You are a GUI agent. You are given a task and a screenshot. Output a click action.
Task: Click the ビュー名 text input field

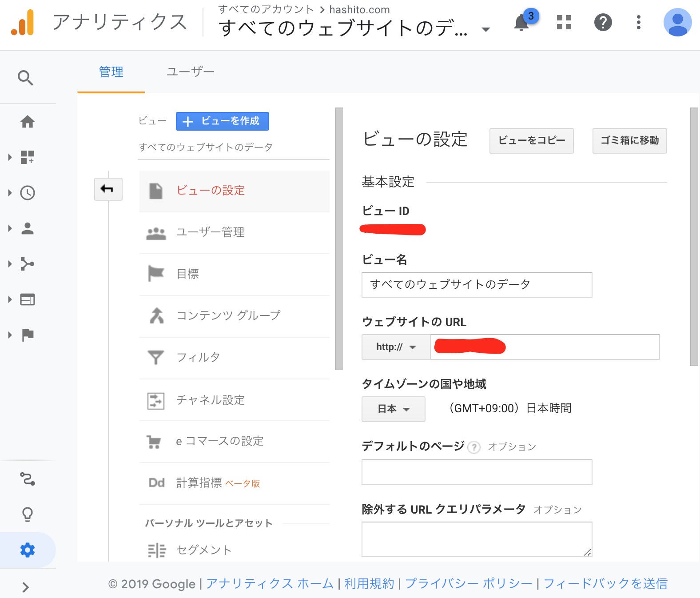pyautogui.click(x=477, y=285)
